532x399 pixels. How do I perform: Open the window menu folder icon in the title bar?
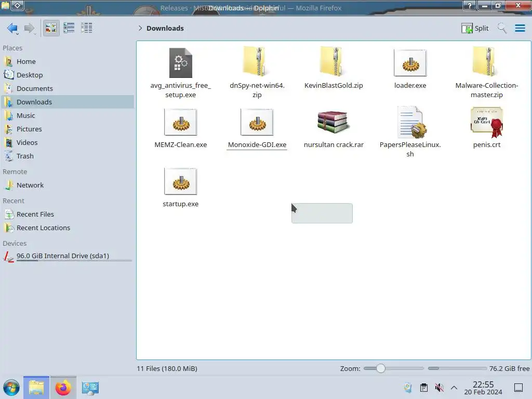pyautogui.click(x=5, y=5)
